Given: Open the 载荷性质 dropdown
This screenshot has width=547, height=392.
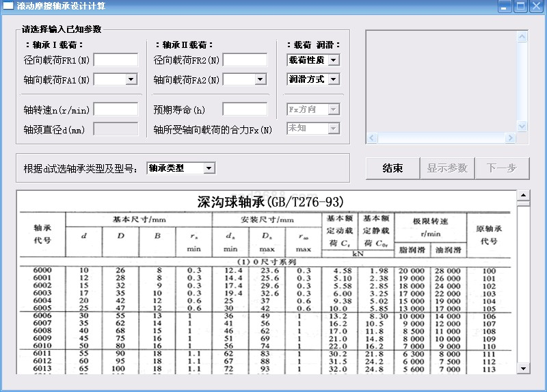Looking at the screenshot, I should click(333, 60).
